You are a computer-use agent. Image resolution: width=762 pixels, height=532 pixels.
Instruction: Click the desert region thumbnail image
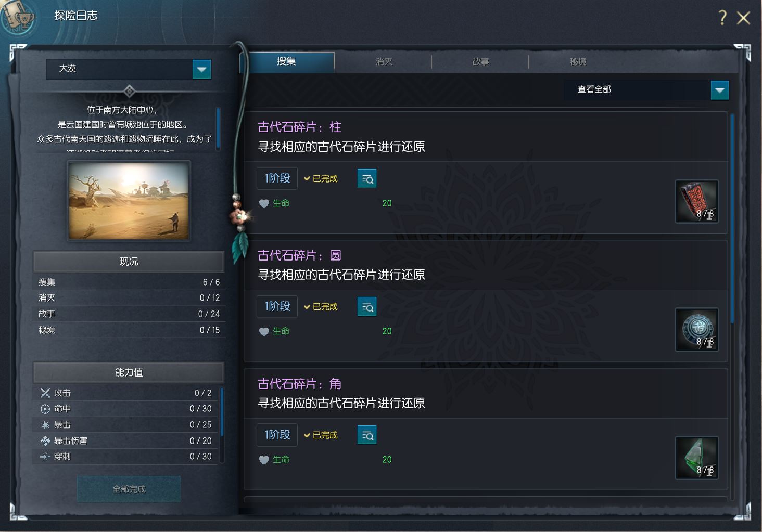tap(129, 201)
